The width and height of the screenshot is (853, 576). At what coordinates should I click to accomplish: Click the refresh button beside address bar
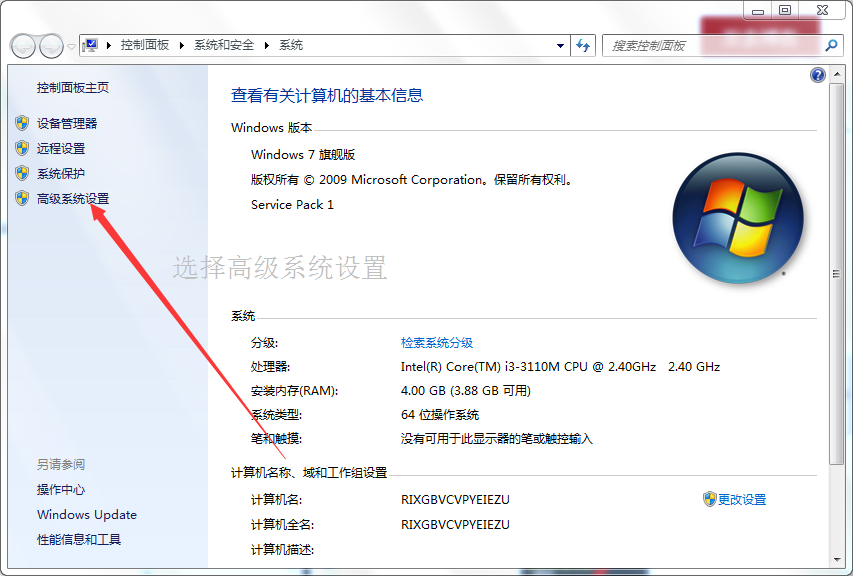coord(583,46)
